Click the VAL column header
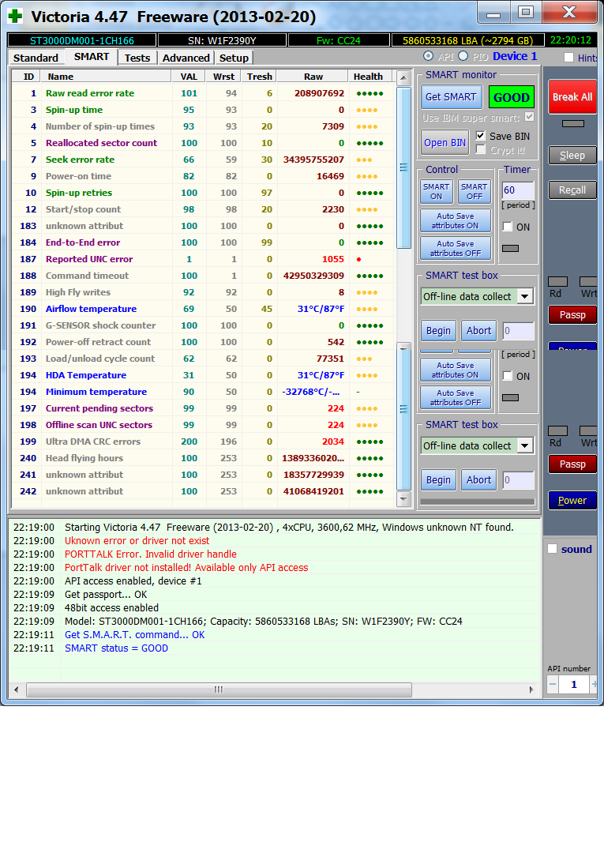The width and height of the screenshot is (604, 868). click(188, 77)
